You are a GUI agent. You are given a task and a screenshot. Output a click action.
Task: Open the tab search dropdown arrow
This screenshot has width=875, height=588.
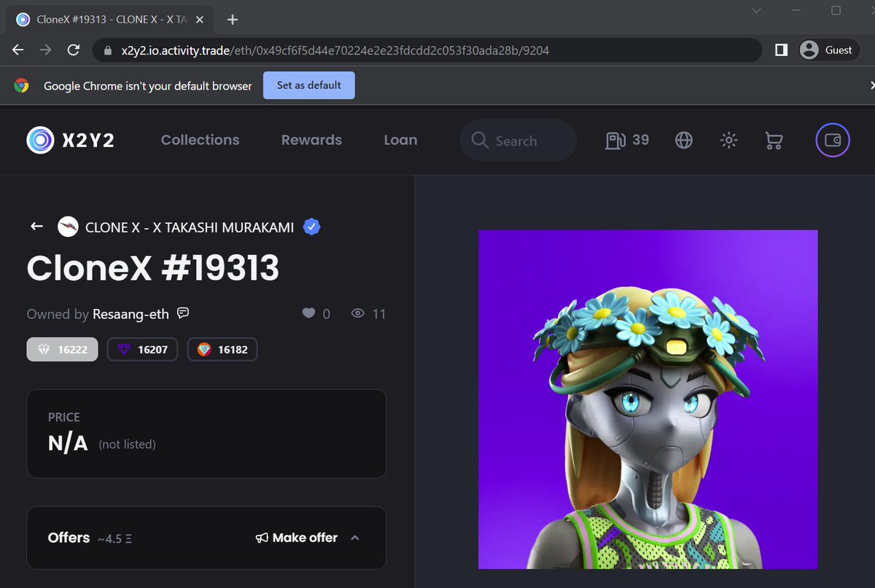[x=757, y=10]
